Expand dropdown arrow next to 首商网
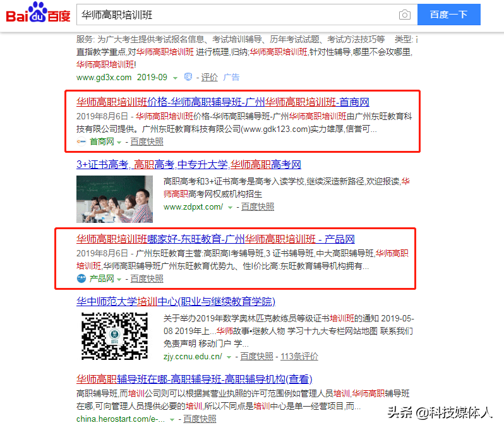Viewport: 504px width, 430px height. click(x=119, y=142)
